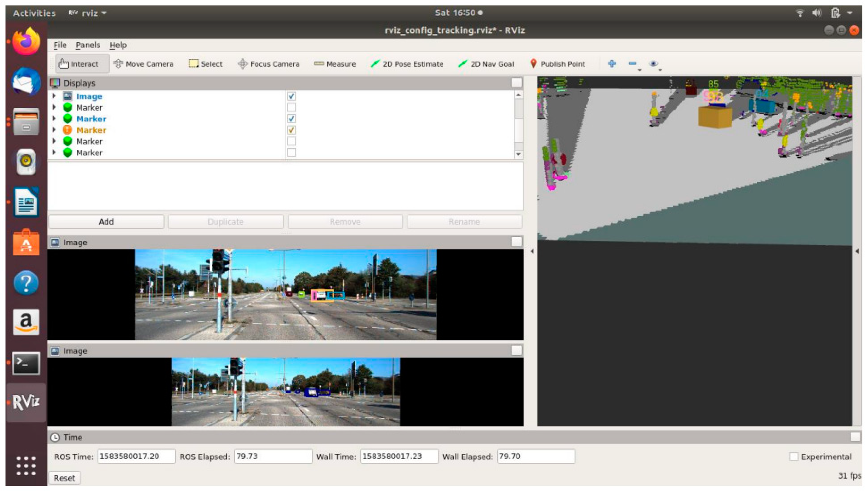Viewport: 868px width, 492px height.
Task: Click the Add display button
Action: [106, 222]
